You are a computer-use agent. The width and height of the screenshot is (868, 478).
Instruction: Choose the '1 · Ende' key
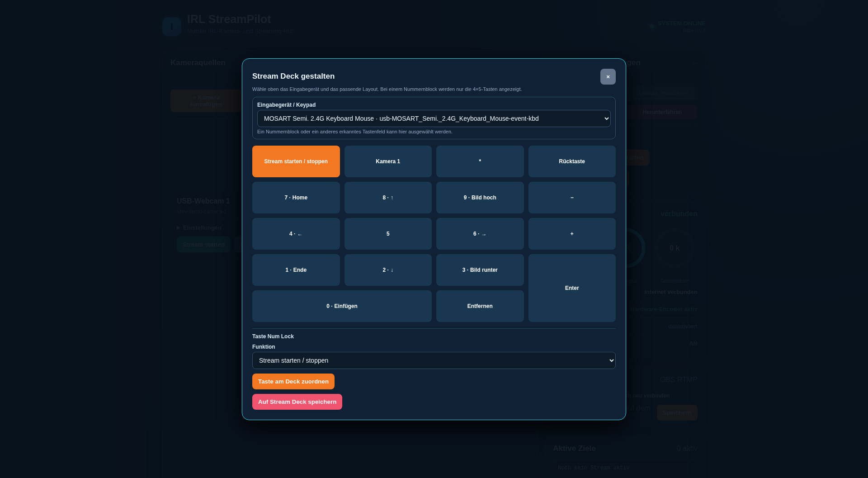[x=296, y=270]
